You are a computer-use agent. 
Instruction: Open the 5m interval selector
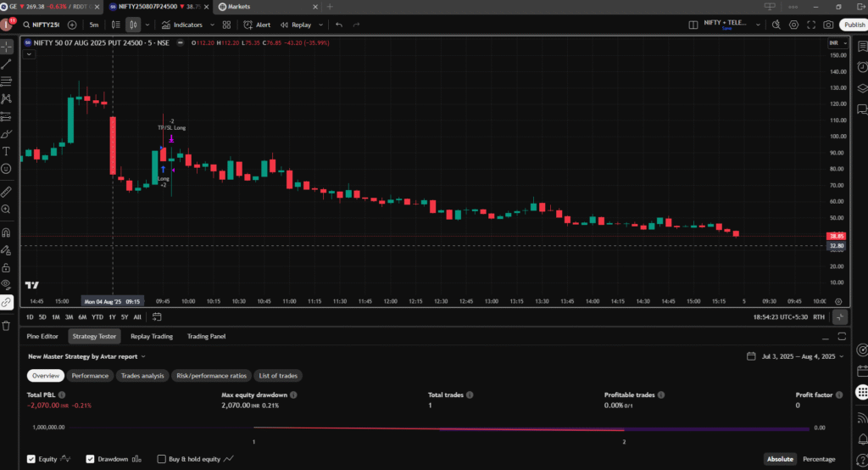(x=94, y=25)
